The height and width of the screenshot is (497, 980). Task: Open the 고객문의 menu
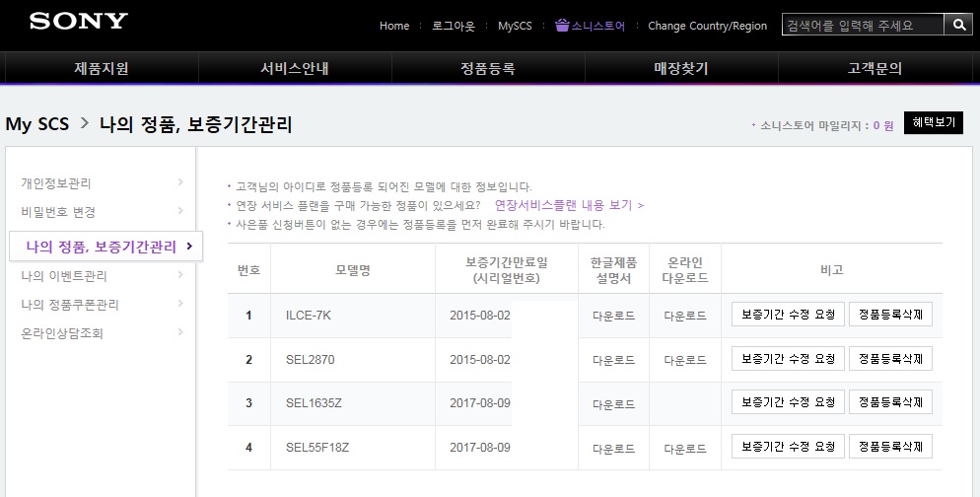click(x=875, y=68)
